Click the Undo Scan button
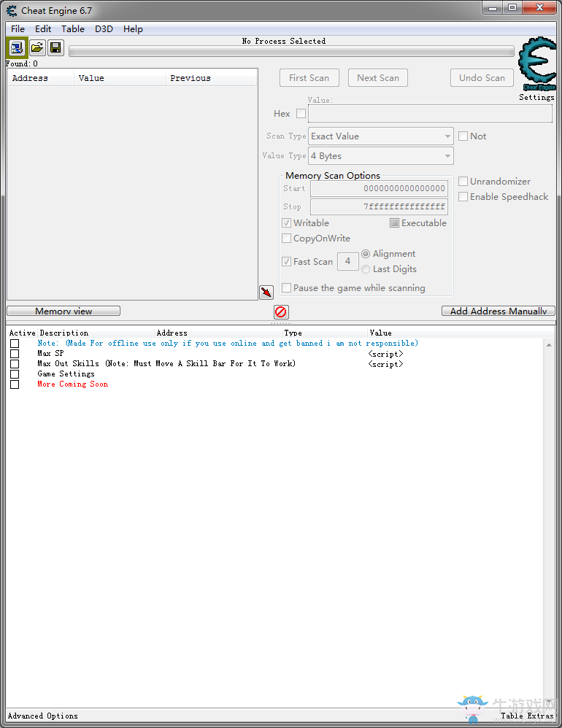Screen dimensions: 562x728 point(482,77)
